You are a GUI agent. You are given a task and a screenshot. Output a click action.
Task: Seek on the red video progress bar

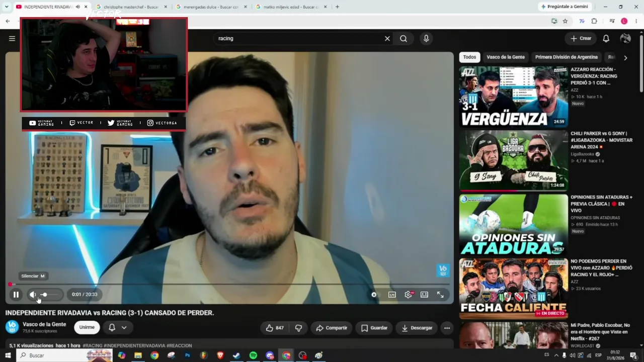(x=229, y=285)
